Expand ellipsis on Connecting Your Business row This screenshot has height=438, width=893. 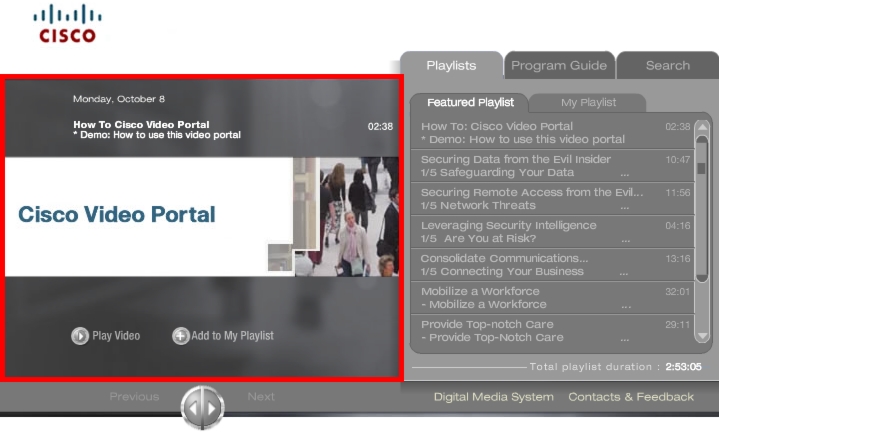point(624,273)
